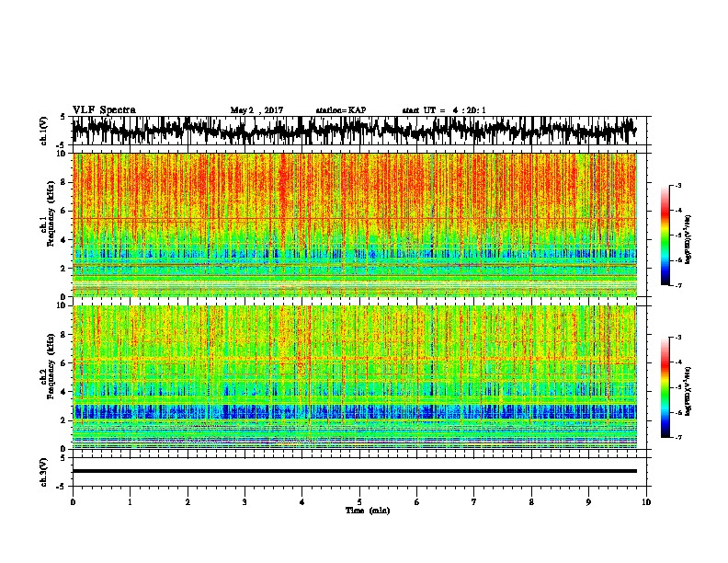Click the ch.1 spectrogram panel
728x563 pixels.
click(x=355, y=224)
